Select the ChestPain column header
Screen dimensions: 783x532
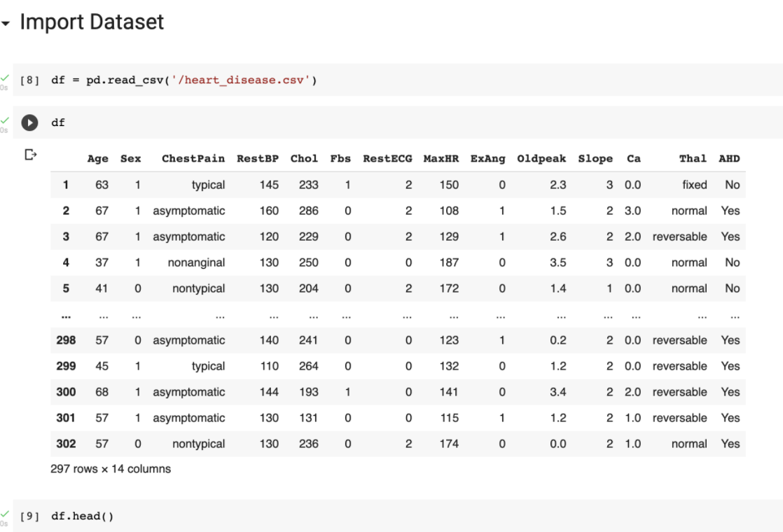pyautogui.click(x=193, y=159)
